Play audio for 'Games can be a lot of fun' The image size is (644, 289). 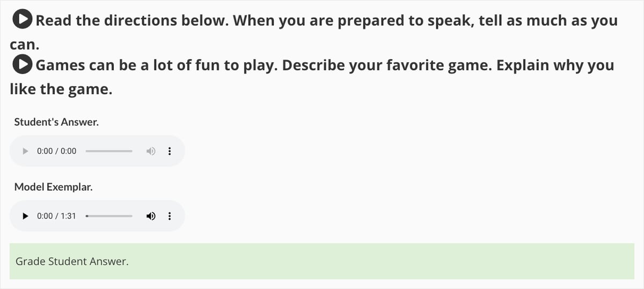pyautogui.click(x=23, y=65)
